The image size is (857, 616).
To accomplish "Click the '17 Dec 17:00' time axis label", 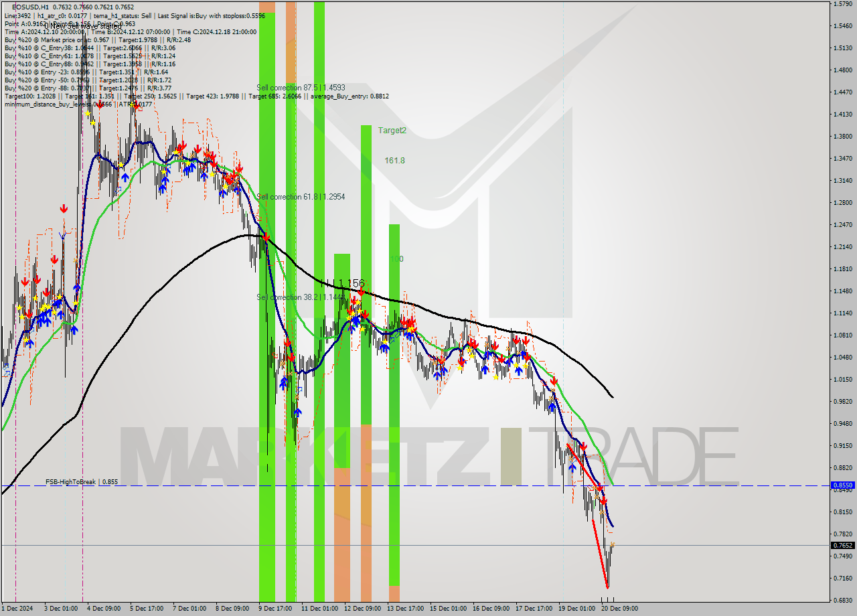I will pyautogui.click(x=534, y=609).
